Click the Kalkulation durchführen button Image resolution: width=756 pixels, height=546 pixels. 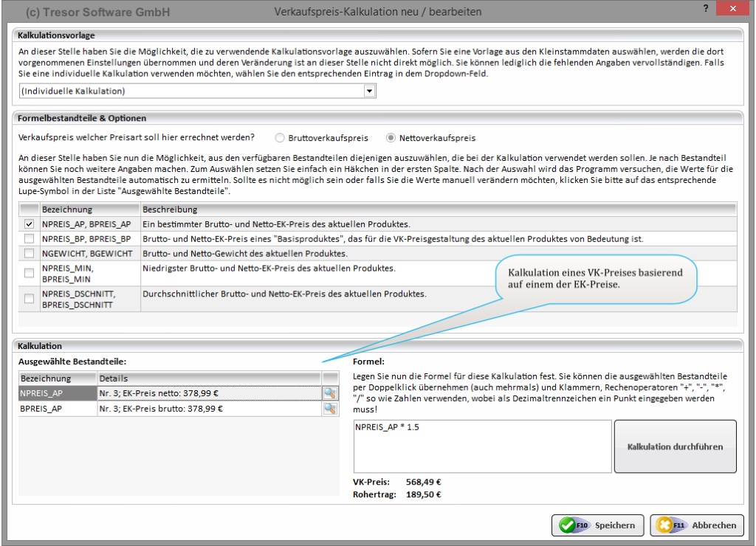(x=675, y=446)
